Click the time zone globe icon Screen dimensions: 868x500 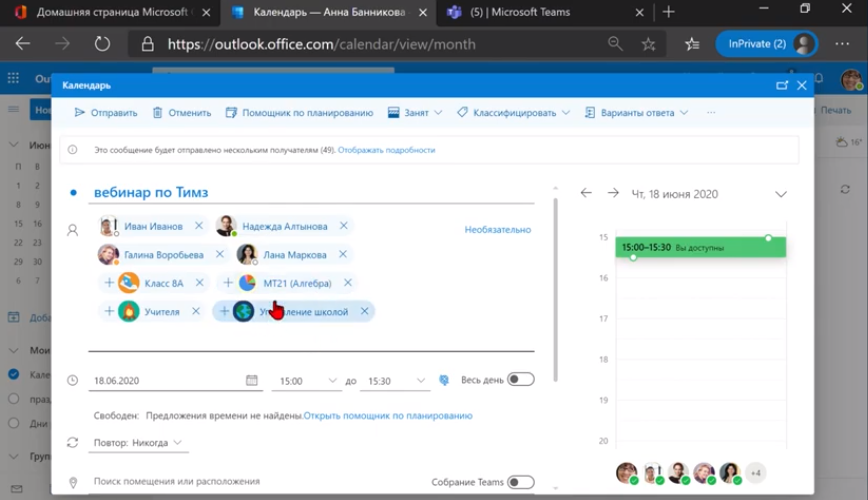pos(444,380)
